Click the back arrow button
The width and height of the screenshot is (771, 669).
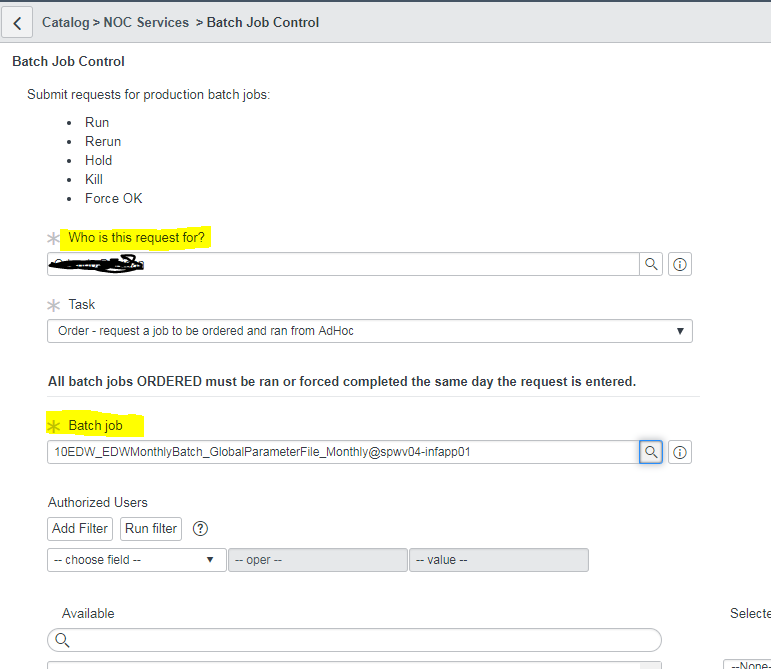(x=17, y=23)
